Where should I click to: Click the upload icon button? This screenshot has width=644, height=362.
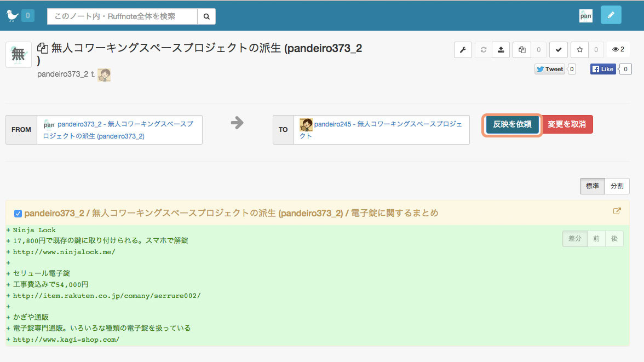pyautogui.click(x=501, y=50)
